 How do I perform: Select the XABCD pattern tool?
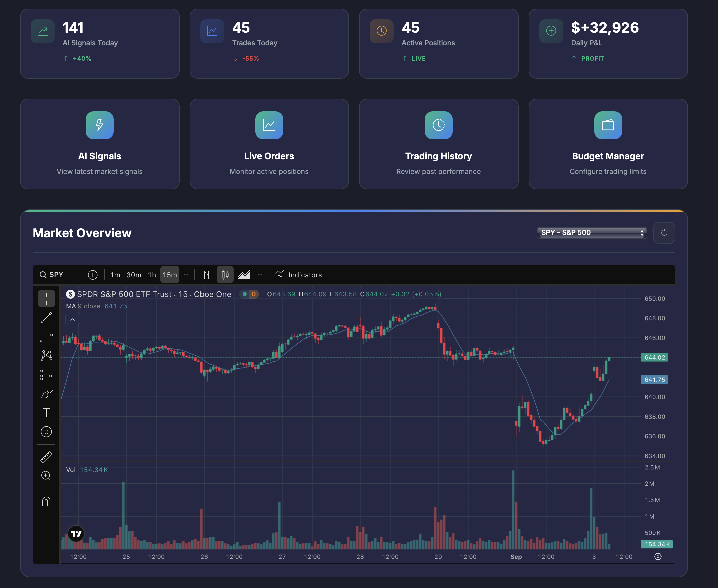click(x=46, y=356)
